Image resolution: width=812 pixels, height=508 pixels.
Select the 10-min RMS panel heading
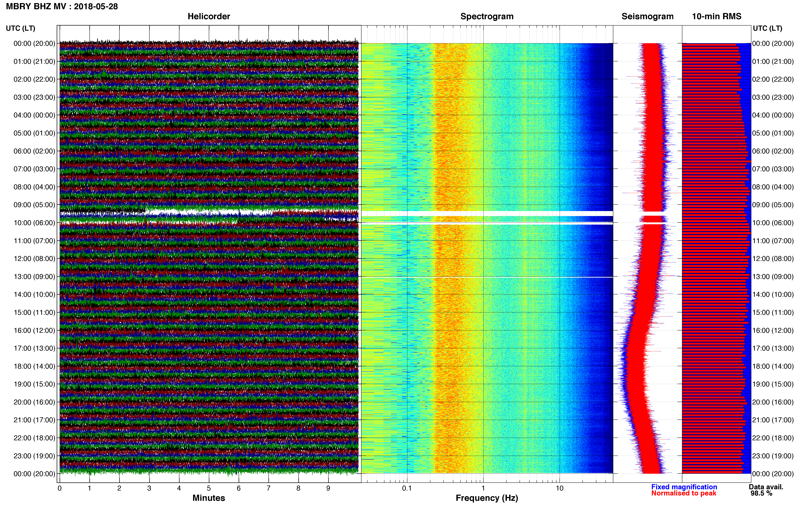click(717, 16)
